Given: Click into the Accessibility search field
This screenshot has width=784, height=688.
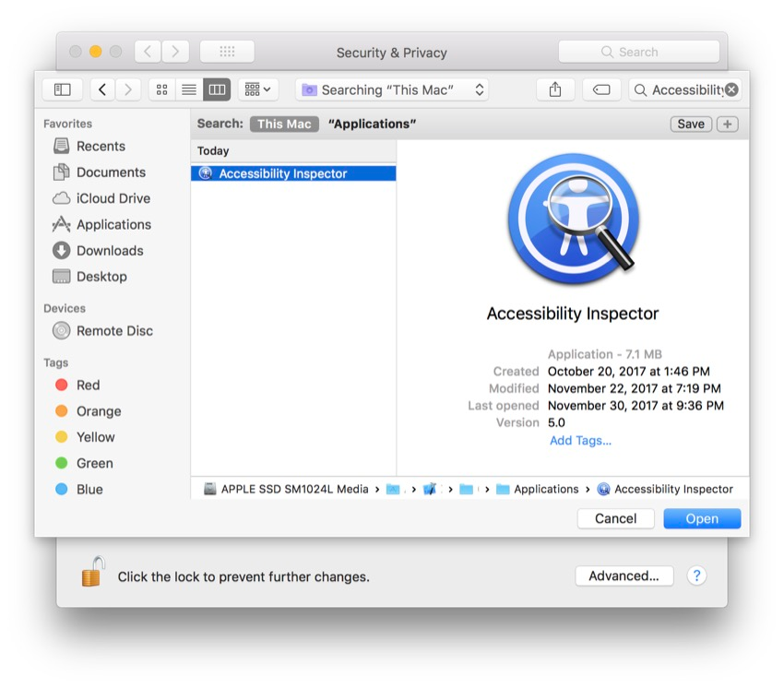Looking at the screenshot, I should tap(684, 89).
